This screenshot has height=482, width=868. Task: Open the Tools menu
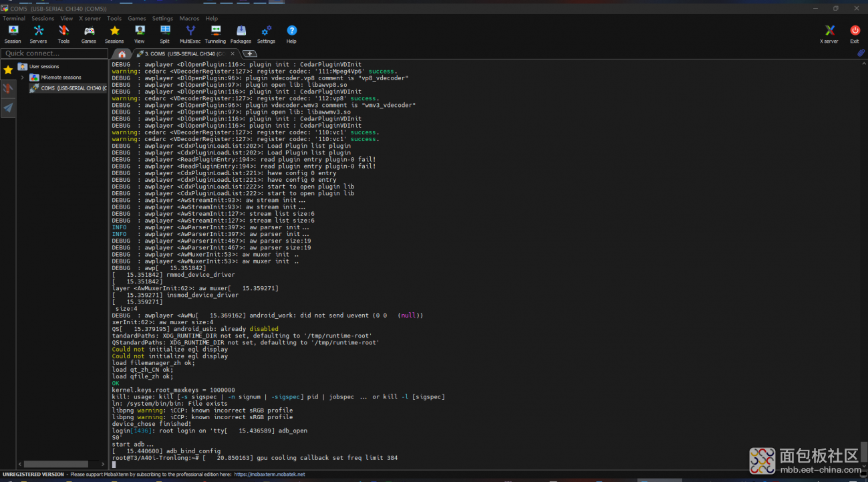pos(114,19)
